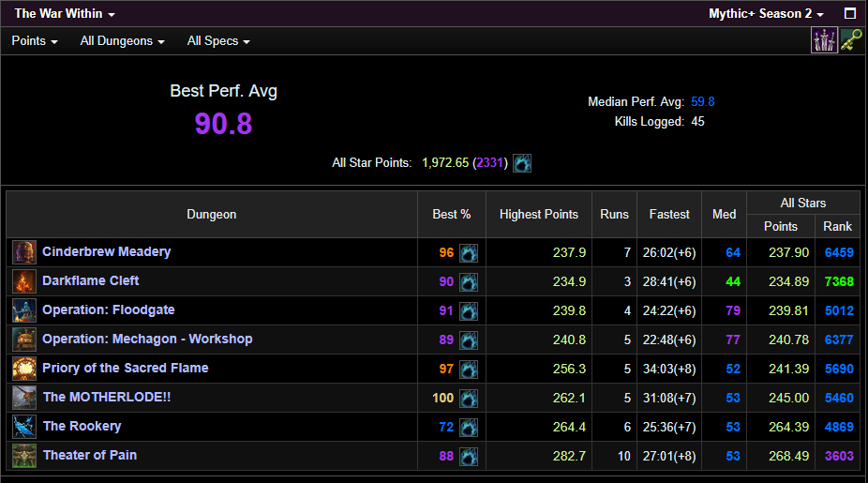Open the All Dungeons filter dropdown

click(x=123, y=41)
